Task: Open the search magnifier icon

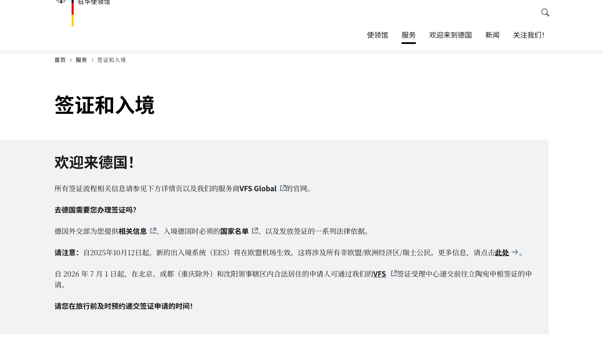Action: click(x=545, y=13)
